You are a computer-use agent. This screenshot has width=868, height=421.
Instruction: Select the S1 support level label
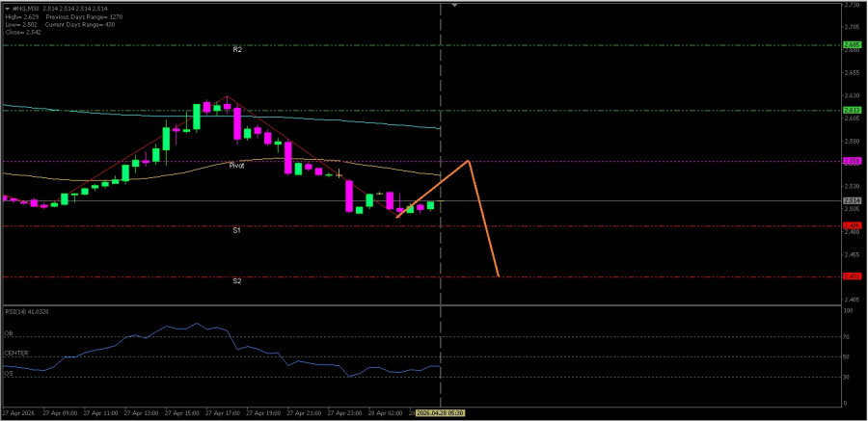coord(236,230)
